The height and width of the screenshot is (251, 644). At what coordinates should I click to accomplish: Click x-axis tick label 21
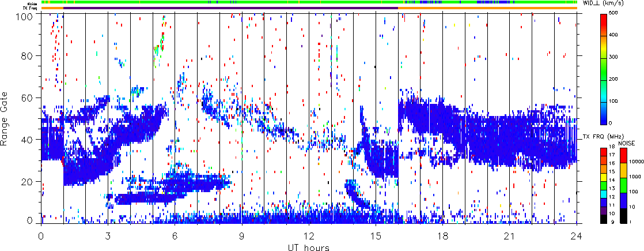[x=510, y=235]
